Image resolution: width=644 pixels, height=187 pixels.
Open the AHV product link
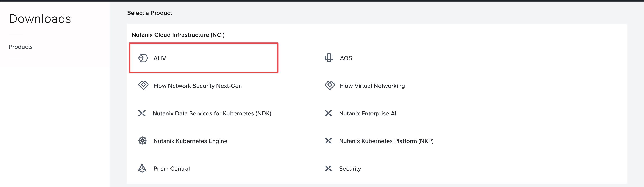(159, 58)
